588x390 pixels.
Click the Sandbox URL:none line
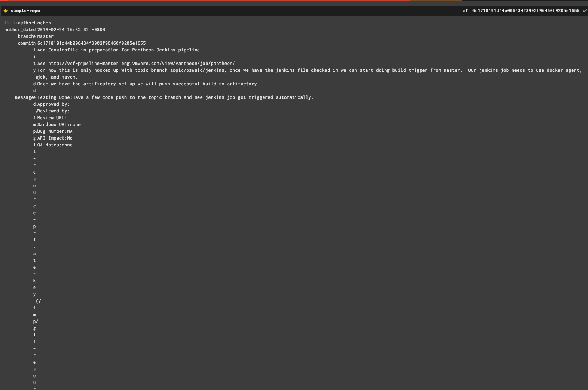(x=59, y=124)
